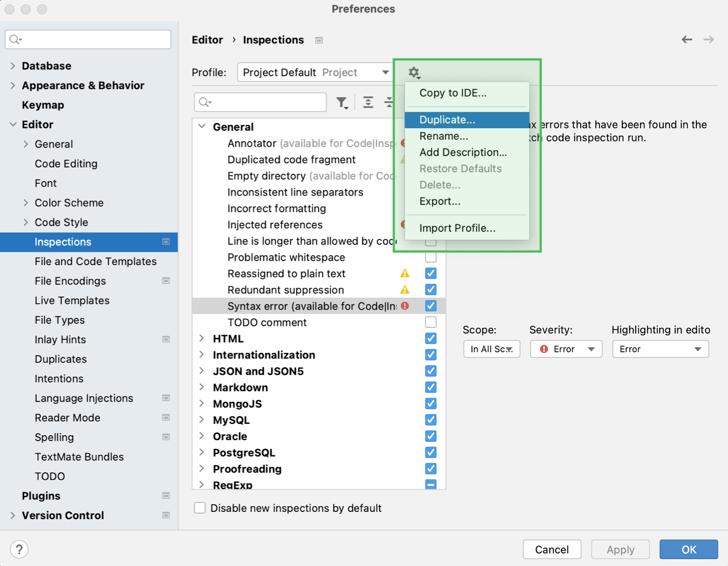Click the inspections search field
Viewport: 728px width, 566px height.
(259, 102)
